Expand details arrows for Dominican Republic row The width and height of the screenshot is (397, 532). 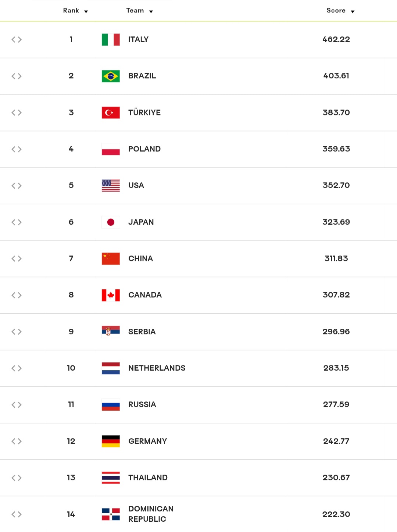[17, 514]
